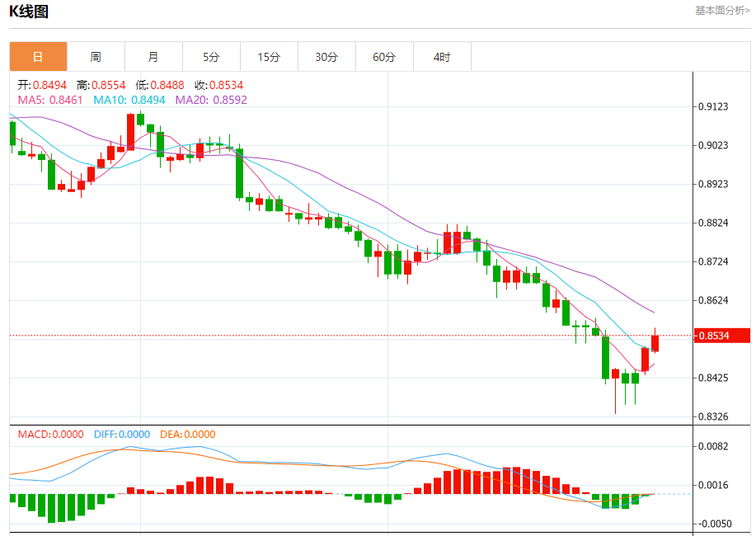This screenshot has height=536, width=756.
Task: Open the 5分 interval tab
Action: coord(211,57)
